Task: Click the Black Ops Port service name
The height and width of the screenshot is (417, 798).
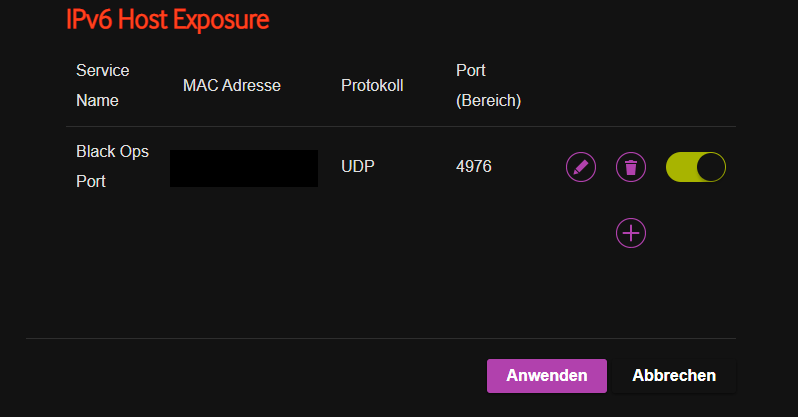Action: pos(112,166)
